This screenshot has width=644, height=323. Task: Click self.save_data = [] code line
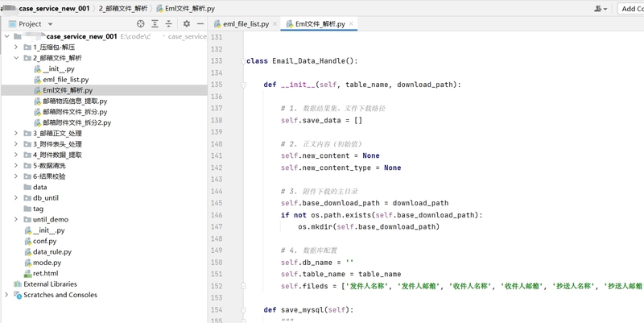click(x=321, y=120)
